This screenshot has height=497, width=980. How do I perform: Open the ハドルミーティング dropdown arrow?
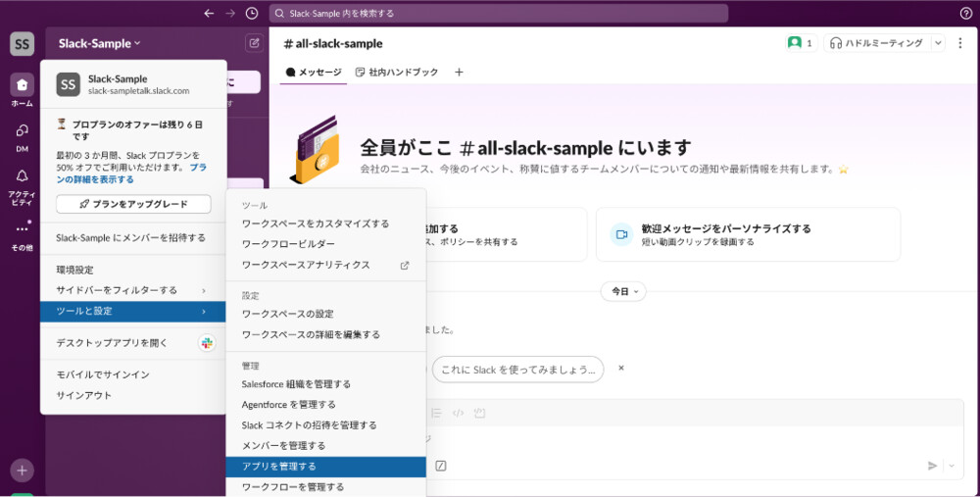pos(938,43)
